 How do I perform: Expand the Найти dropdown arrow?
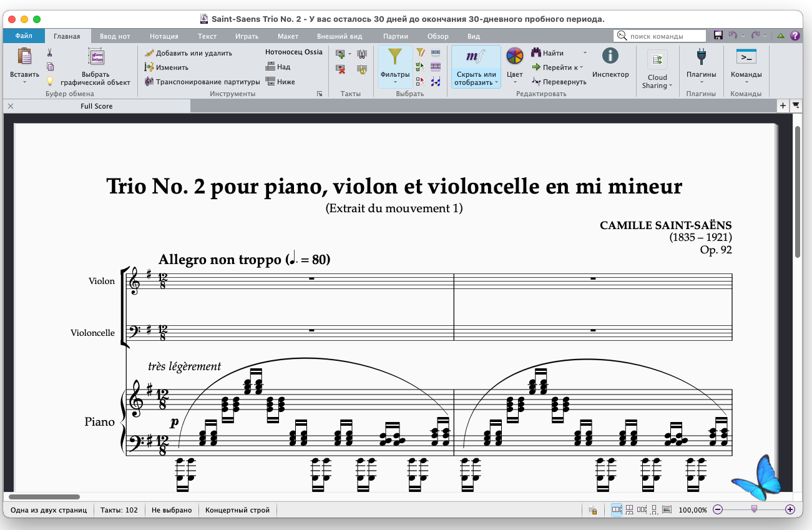(x=585, y=53)
